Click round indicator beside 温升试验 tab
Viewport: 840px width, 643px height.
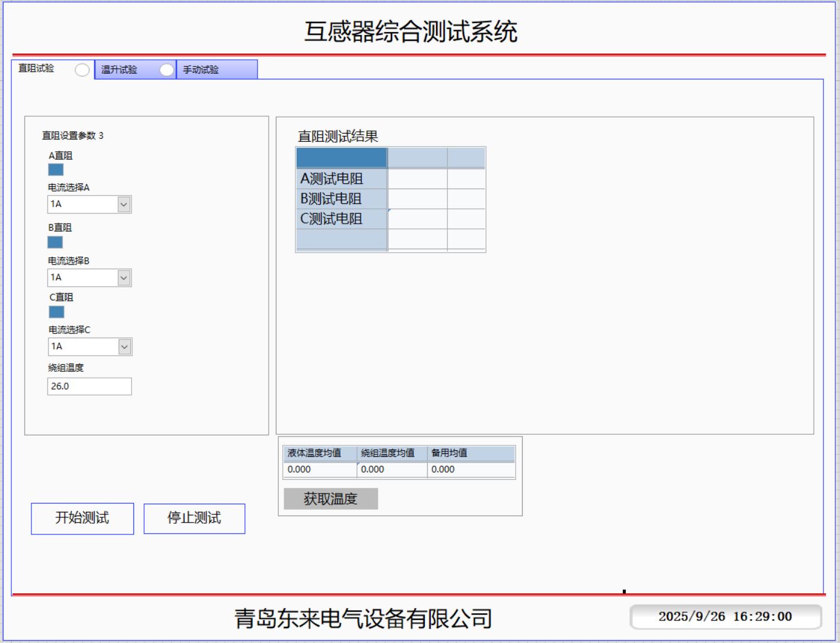point(167,70)
